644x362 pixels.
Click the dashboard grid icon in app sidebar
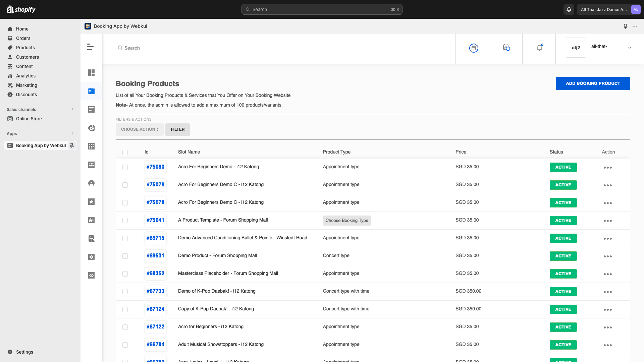pos(91,73)
